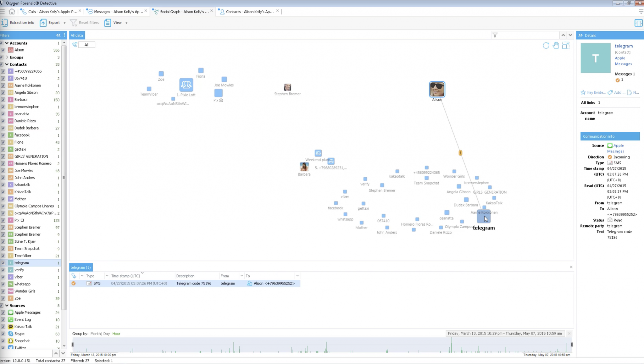Expand the Groups filter section

click(7, 57)
